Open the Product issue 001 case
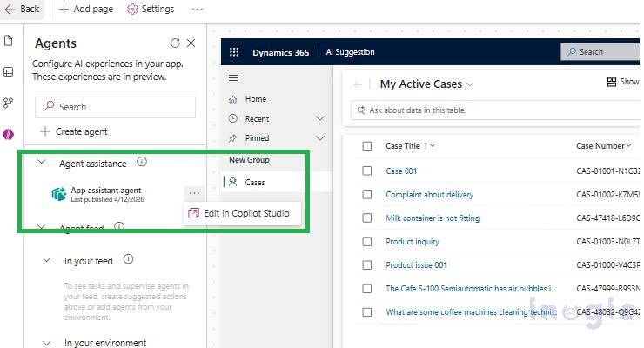Image resolution: width=644 pixels, height=348 pixels. click(416, 265)
